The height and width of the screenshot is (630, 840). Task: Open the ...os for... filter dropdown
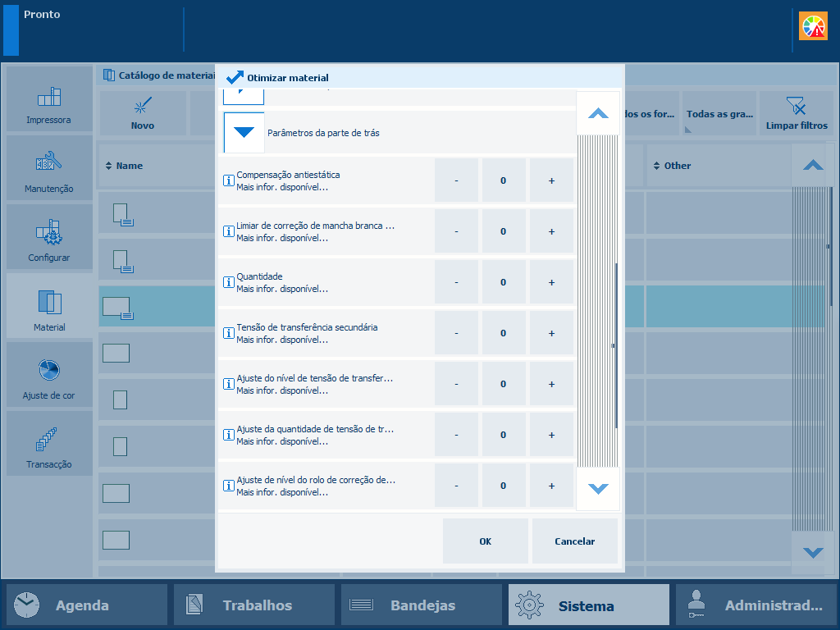(x=651, y=113)
